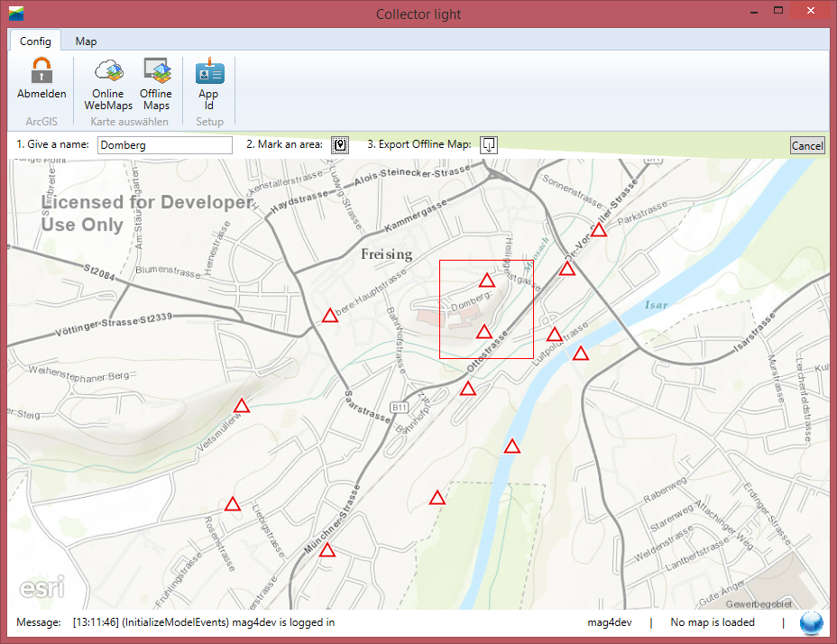Image resolution: width=837 pixels, height=644 pixels.
Task: Select the red triangle marker above Domberg label
Action: (487, 280)
